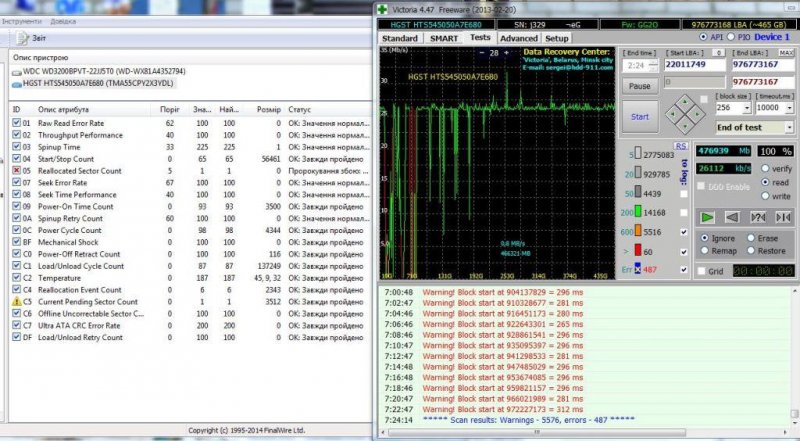Select the verify radio button
Image resolution: width=800 pixels, height=441 pixels.
click(766, 169)
